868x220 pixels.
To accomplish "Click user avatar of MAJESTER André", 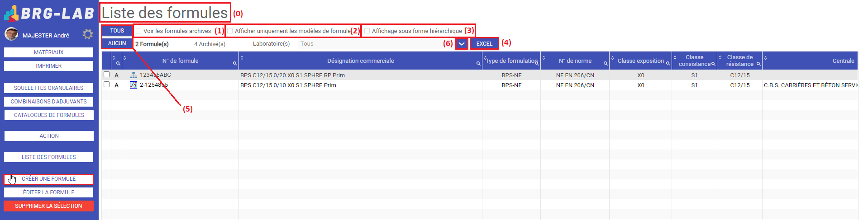I will coord(11,34).
